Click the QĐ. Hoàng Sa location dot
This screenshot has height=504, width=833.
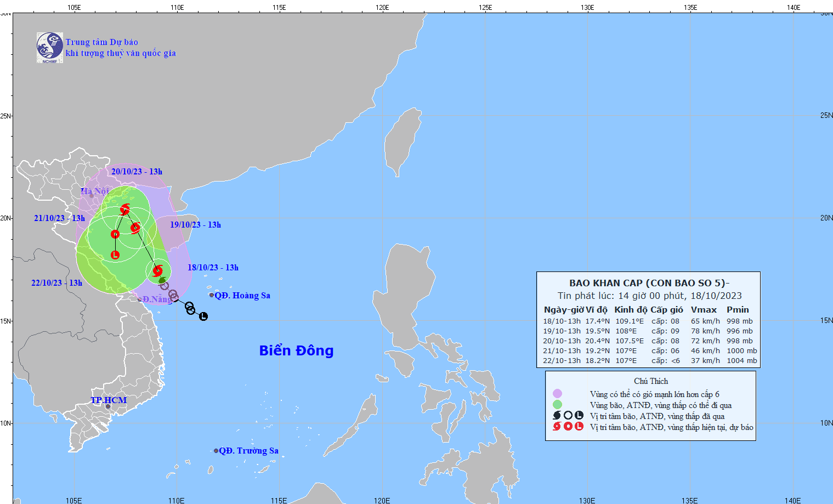212,295
